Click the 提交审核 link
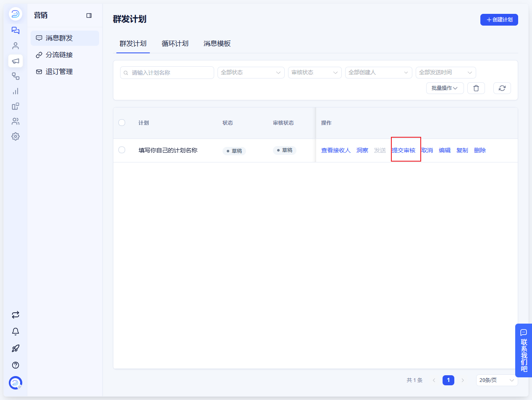532x400 pixels. (404, 150)
